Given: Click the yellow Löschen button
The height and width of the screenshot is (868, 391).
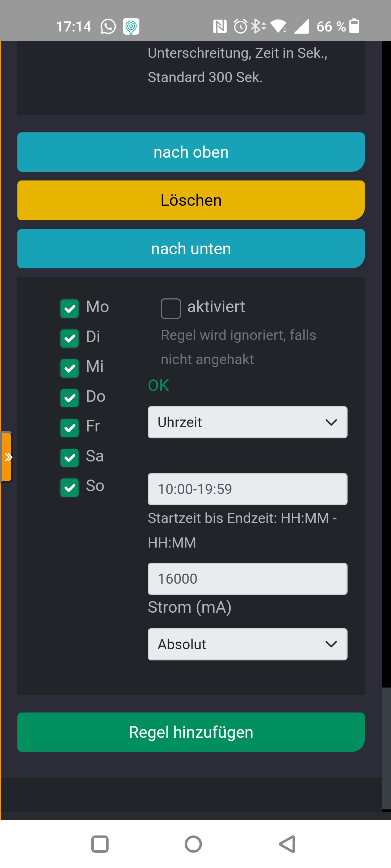Looking at the screenshot, I should click(x=191, y=200).
